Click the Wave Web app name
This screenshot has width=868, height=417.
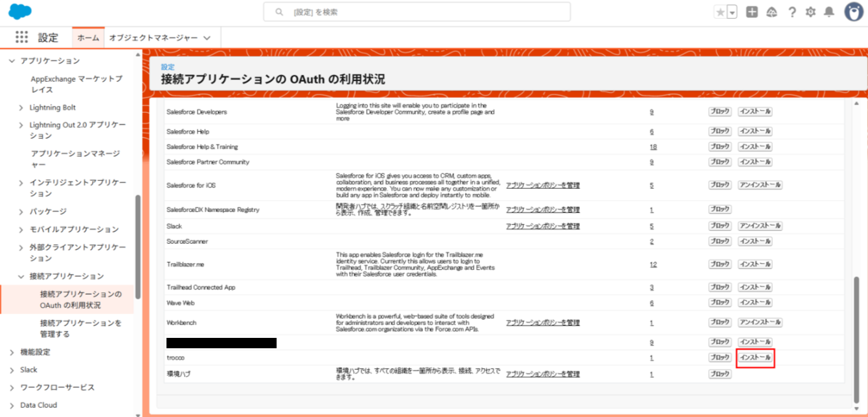pos(181,303)
